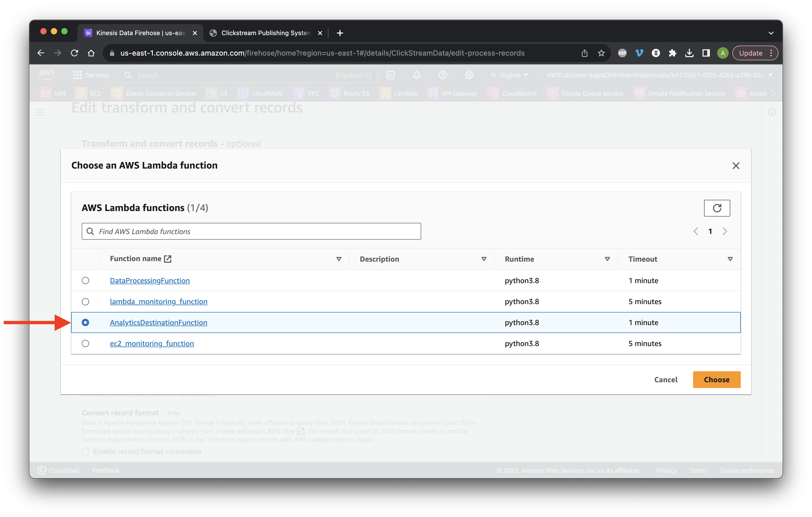Viewport: 812px width, 517px height.
Task: Open the N. Virginia region dropdown
Action: point(509,75)
